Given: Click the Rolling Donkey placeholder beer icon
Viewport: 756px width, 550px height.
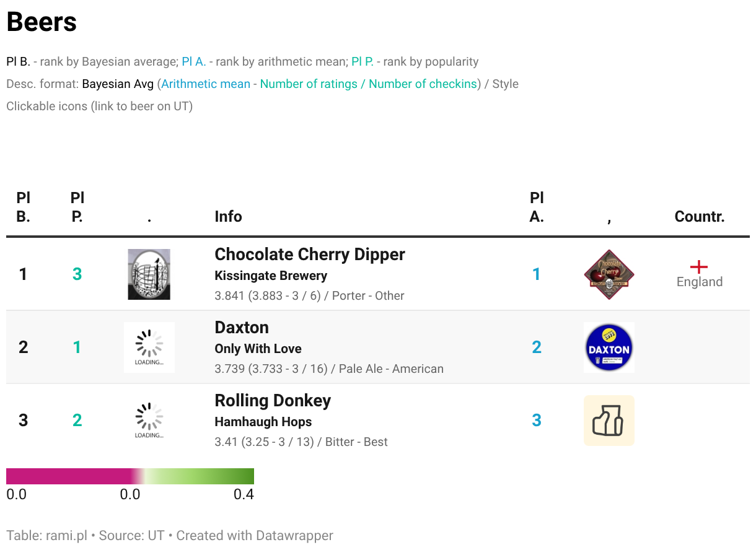Looking at the screenshot, I should pos(609,421).
